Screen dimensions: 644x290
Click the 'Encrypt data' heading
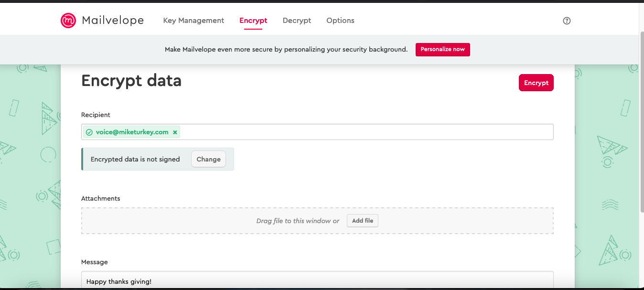point(131,81)
